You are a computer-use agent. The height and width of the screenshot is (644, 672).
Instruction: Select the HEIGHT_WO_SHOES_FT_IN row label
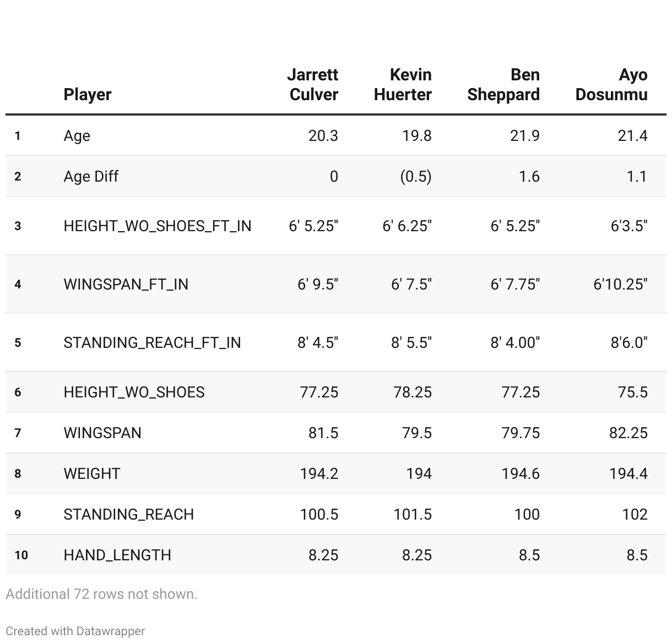(x=158, y=226)
